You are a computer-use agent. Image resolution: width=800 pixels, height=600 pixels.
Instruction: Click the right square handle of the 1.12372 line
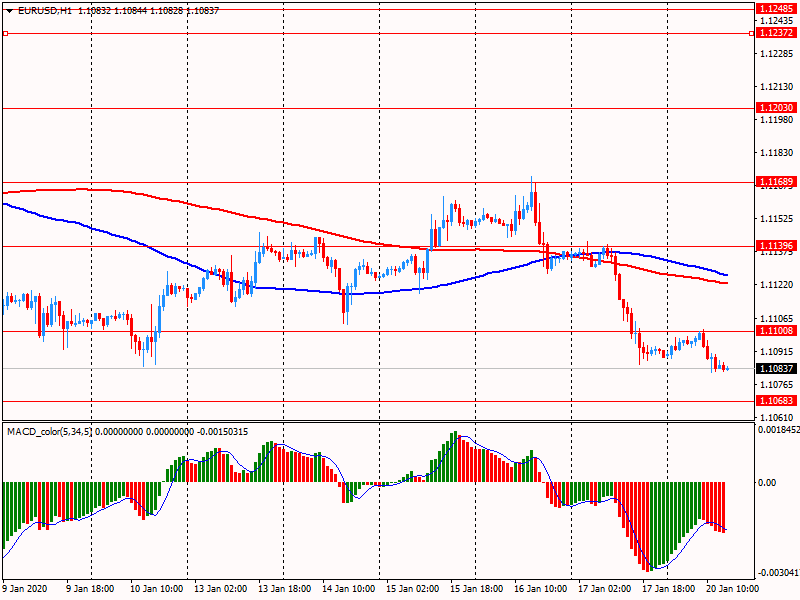751,33
